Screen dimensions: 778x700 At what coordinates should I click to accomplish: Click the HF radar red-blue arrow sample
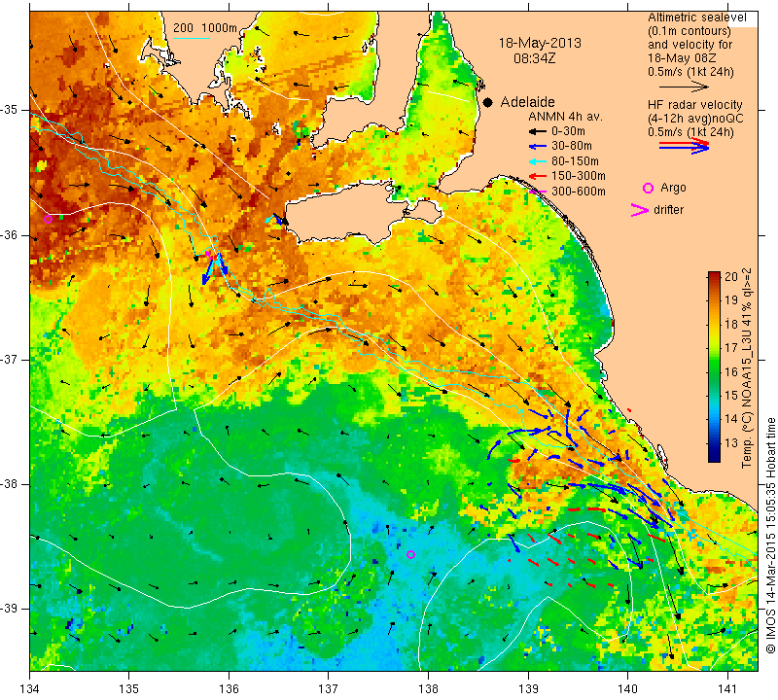point(685,146)
